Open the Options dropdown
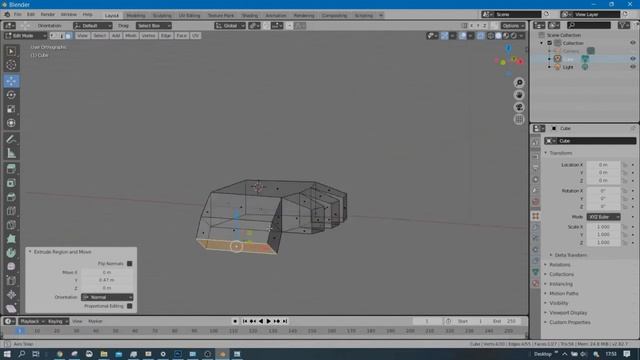The height and width of the screenshot is (360, 640). [x=513, y=26]
